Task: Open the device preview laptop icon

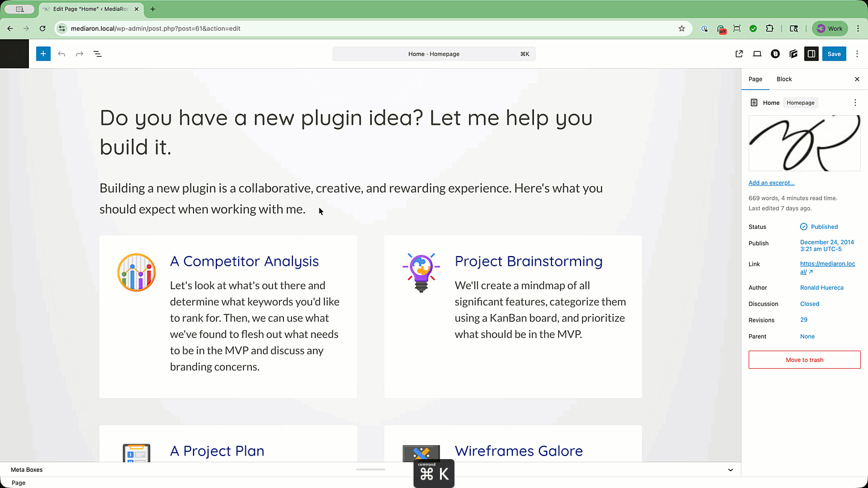Action: tap(757, 54)
